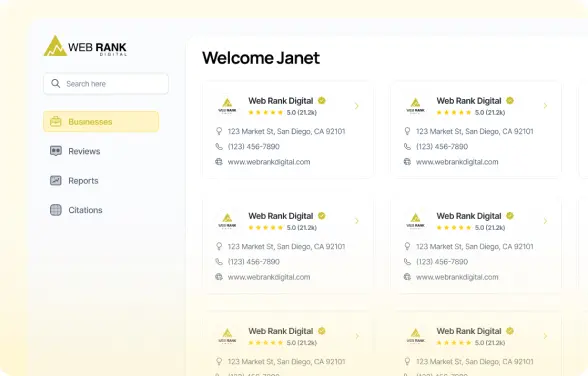Open top-right card via its chevron arrow
The width and height of the screenshot is (588, 376).
(x=545, y=106)
